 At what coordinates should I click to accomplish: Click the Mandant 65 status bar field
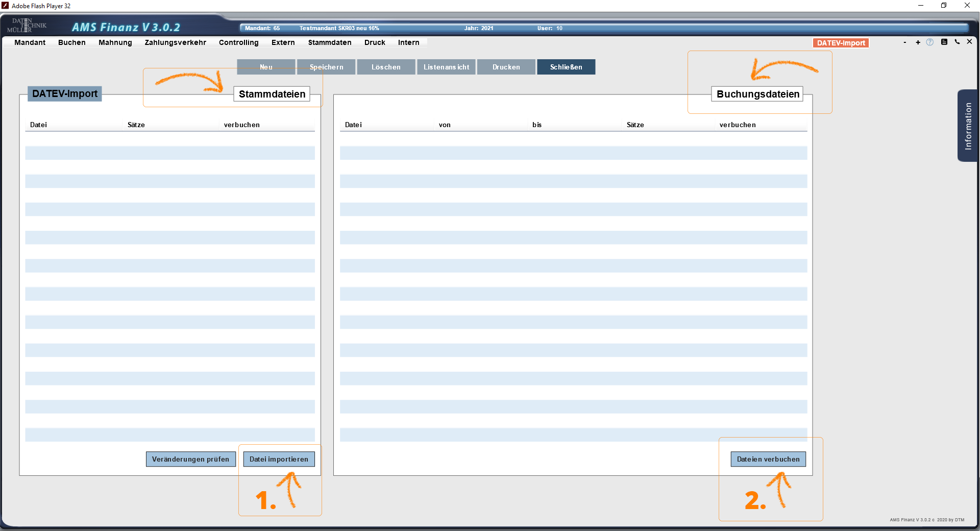[262, 28]
